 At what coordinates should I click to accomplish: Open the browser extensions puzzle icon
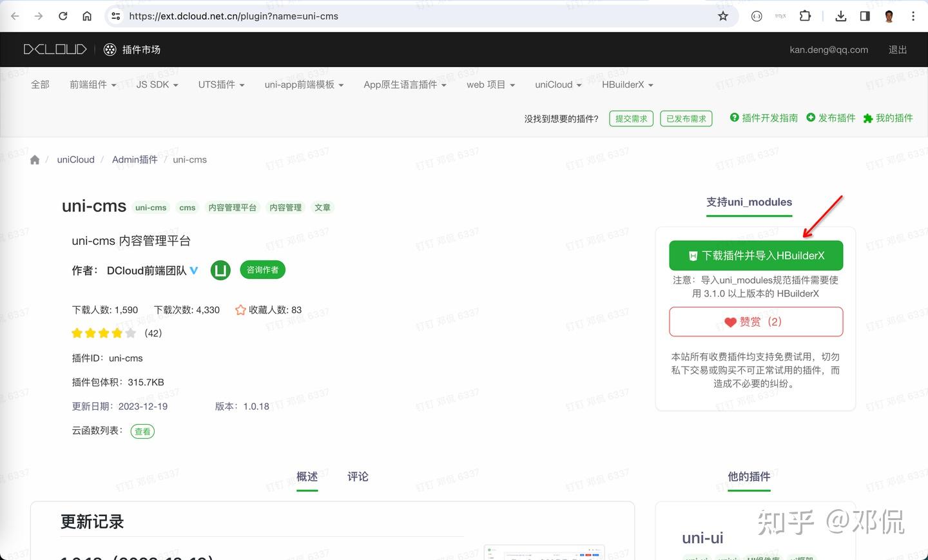pyautogui.click(x=805, y=16)
